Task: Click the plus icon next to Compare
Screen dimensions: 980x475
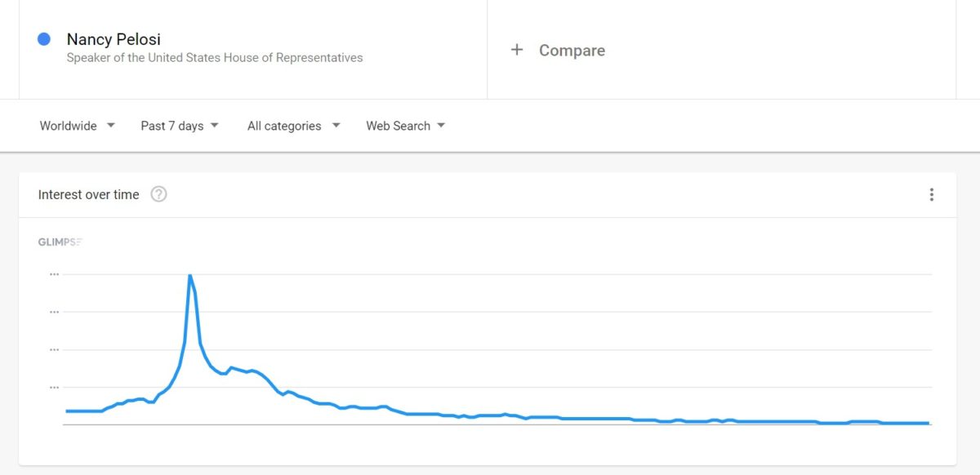Action: (516, 50)
